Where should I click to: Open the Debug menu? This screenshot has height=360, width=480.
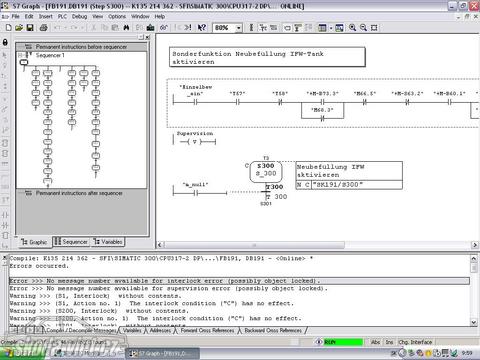[79, 16]
